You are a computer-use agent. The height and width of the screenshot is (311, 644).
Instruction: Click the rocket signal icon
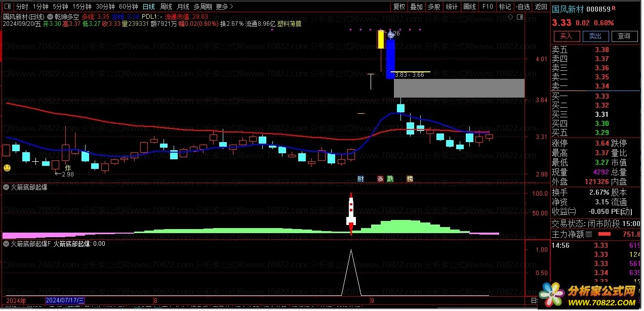tap(350, 214)
